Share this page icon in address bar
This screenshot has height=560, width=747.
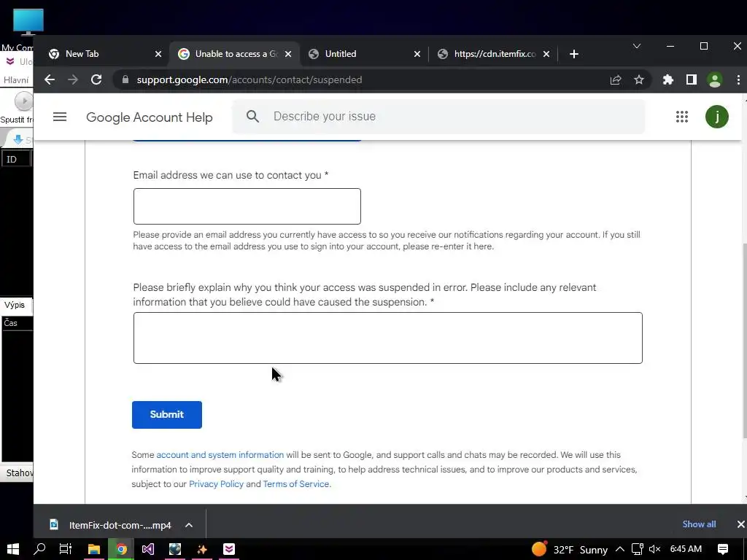(x=616, y=80)
